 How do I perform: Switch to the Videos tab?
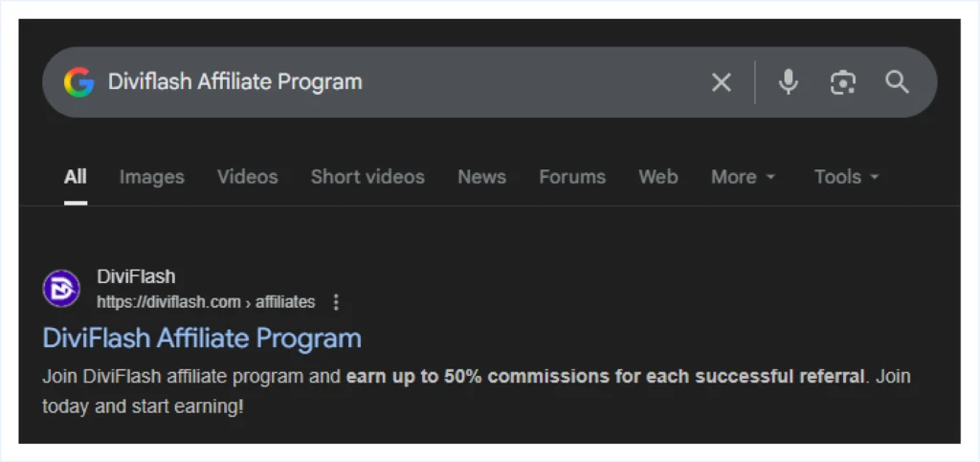(248, 177)
